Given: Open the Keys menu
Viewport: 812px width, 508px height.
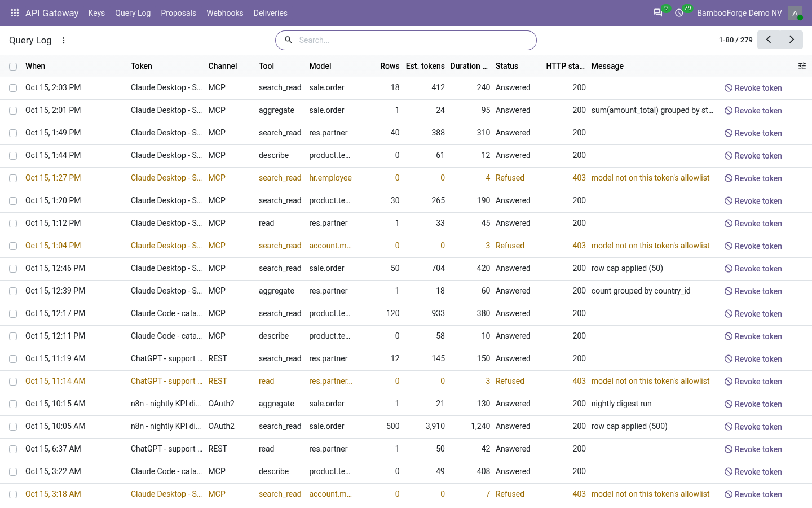Looking at the screenshot, I should click(x=96, y=13).
